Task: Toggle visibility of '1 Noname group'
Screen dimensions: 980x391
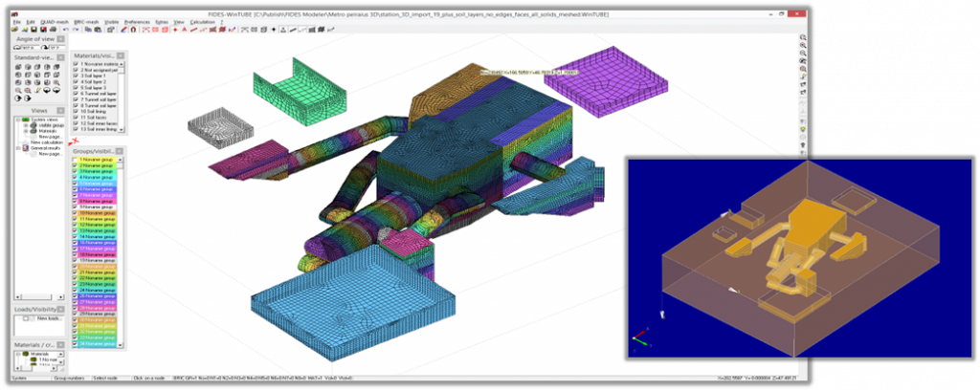Action: (x=77, y=159)
